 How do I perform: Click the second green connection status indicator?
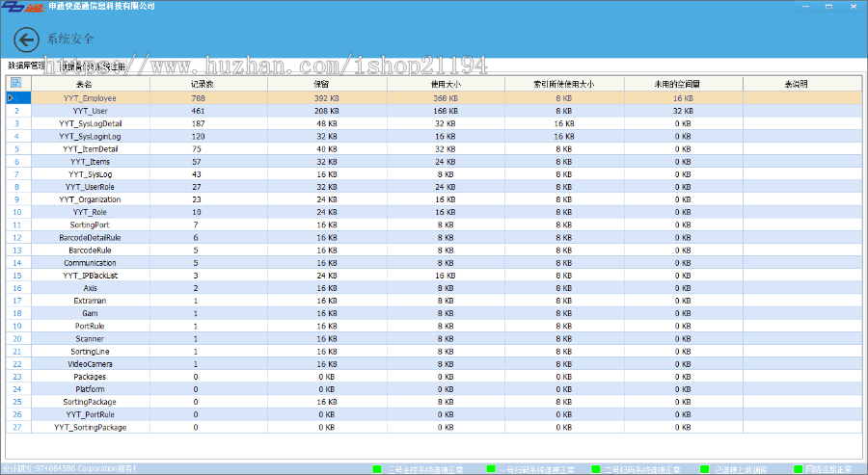(491, 469)
